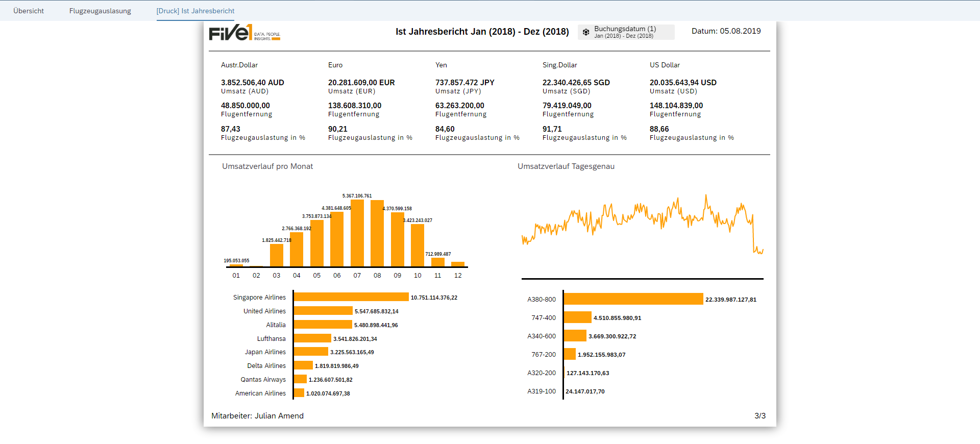
Task: Click the report title Ist Jahresbericht Jan (2018) - Dez (2018)
Action: tap(482, 32)
